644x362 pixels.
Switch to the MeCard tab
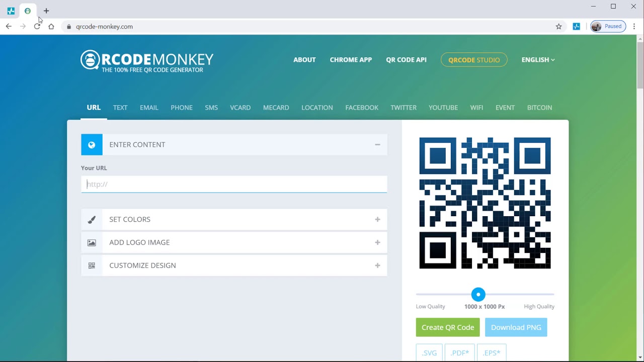(276, 108)
